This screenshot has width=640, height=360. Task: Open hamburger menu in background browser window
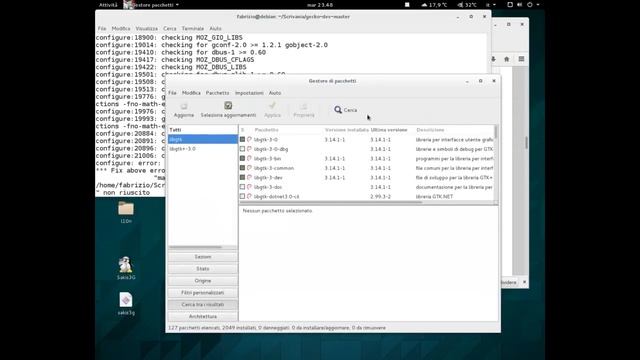tap(521, 59)
